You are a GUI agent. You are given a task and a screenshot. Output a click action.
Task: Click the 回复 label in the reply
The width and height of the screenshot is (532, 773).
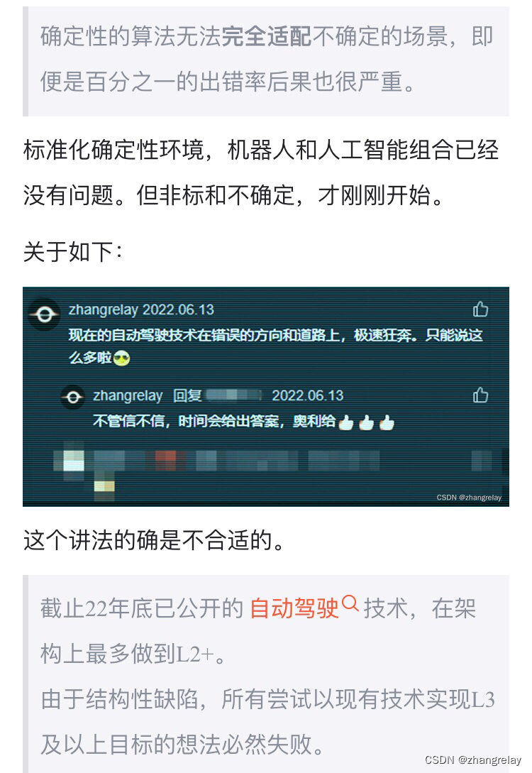click(187, 395)
